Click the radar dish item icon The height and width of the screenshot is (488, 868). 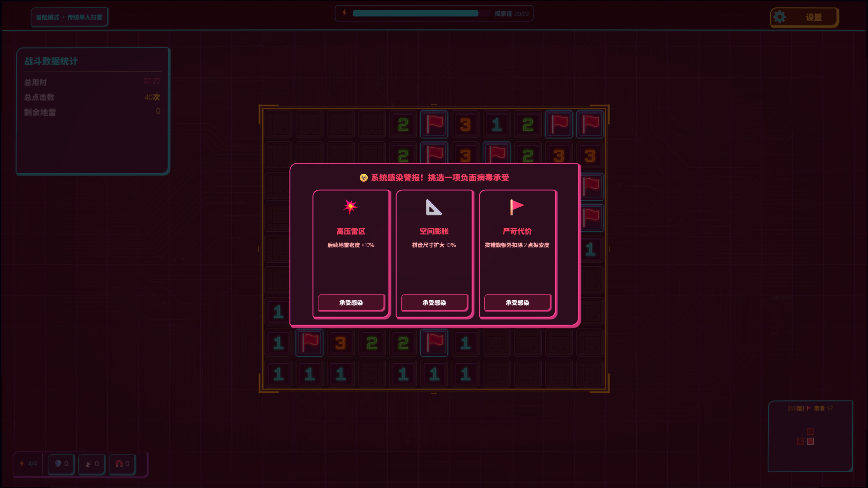88,464
